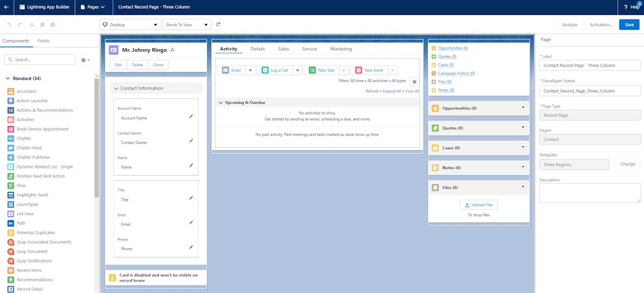Click the delete trash icon in toolbar
644x293 pixels.
coord(53,24)
